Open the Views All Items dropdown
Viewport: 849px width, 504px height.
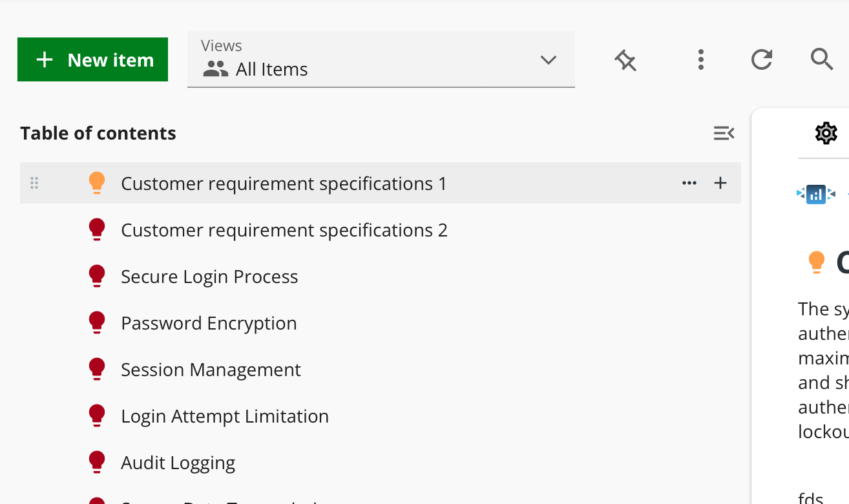tap(381, 59)
